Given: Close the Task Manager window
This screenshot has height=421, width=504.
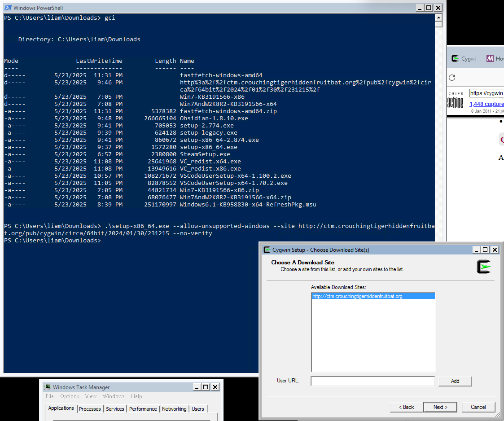Looking at the screenshot, I should pos(215,387).
